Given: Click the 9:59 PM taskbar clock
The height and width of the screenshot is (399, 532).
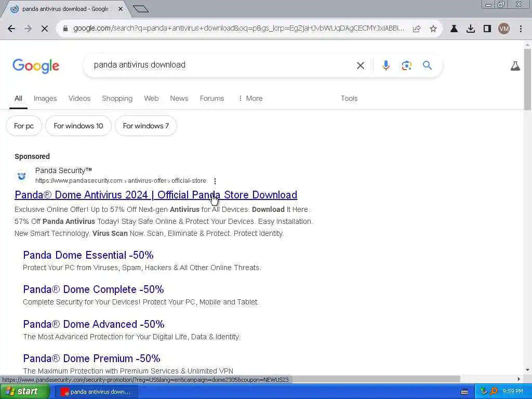Looking at the screenshot, I should 513,392.
